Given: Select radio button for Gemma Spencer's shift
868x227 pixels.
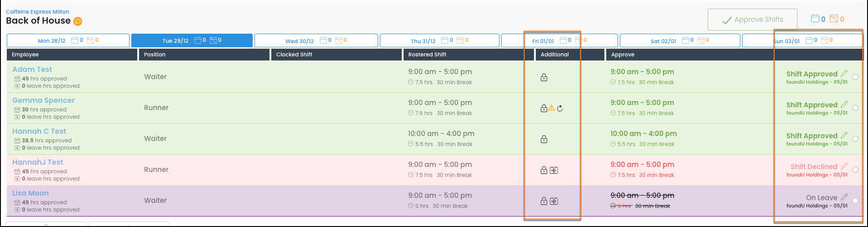Looking at the screenshot, I should pyautogui.click(x=855, y=108).
